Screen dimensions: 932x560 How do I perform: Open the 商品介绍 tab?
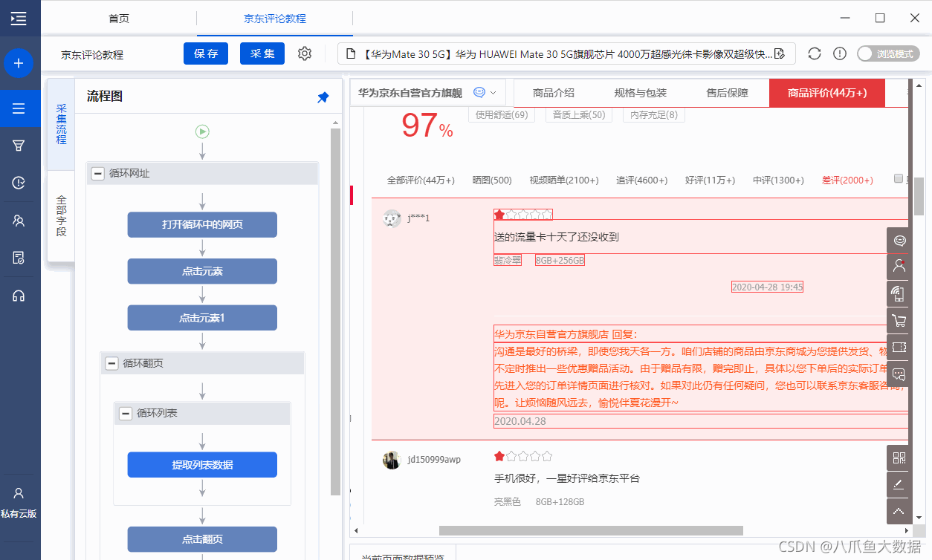coord(554,93)
